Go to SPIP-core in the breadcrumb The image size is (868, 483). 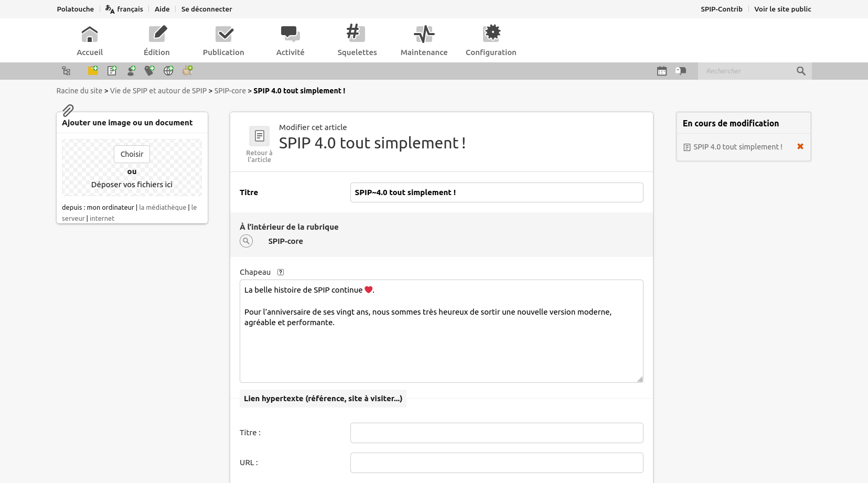coord(230,91)
